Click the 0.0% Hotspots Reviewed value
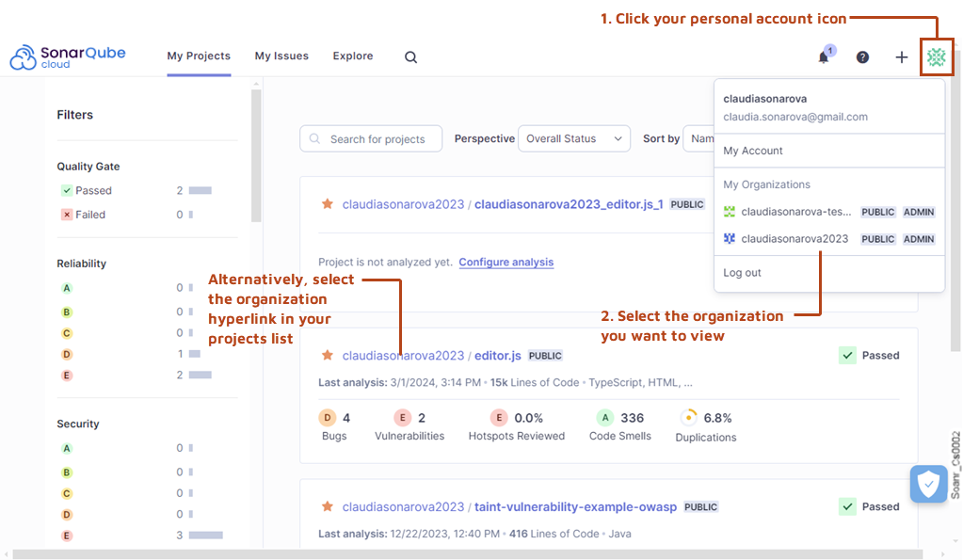The height and width of the screenshot is (560, 979). [x=528, y=418]
